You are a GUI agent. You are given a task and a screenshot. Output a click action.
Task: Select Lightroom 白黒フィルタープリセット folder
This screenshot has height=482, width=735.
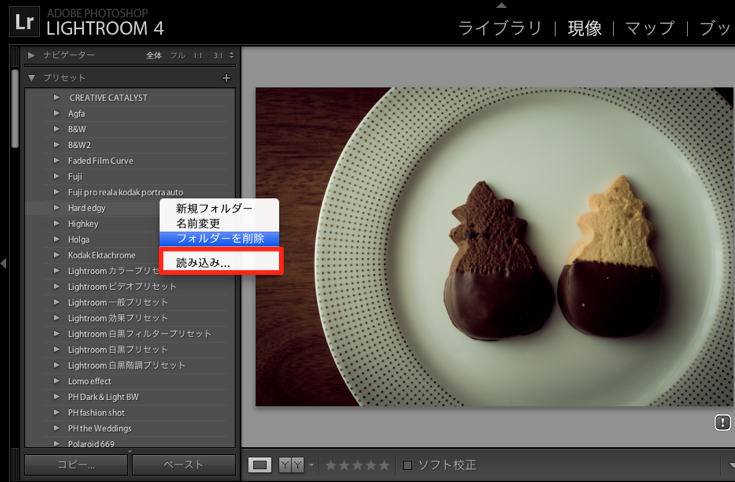[139, 334]
